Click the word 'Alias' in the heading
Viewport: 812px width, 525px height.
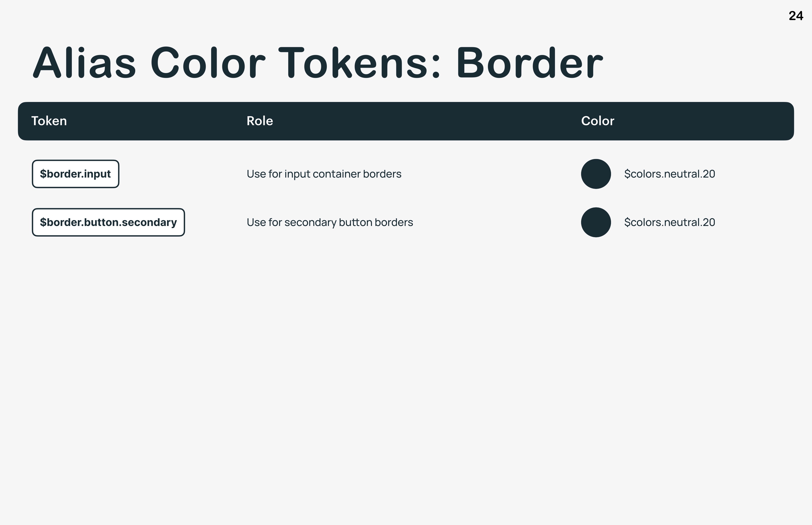point(84,63)
